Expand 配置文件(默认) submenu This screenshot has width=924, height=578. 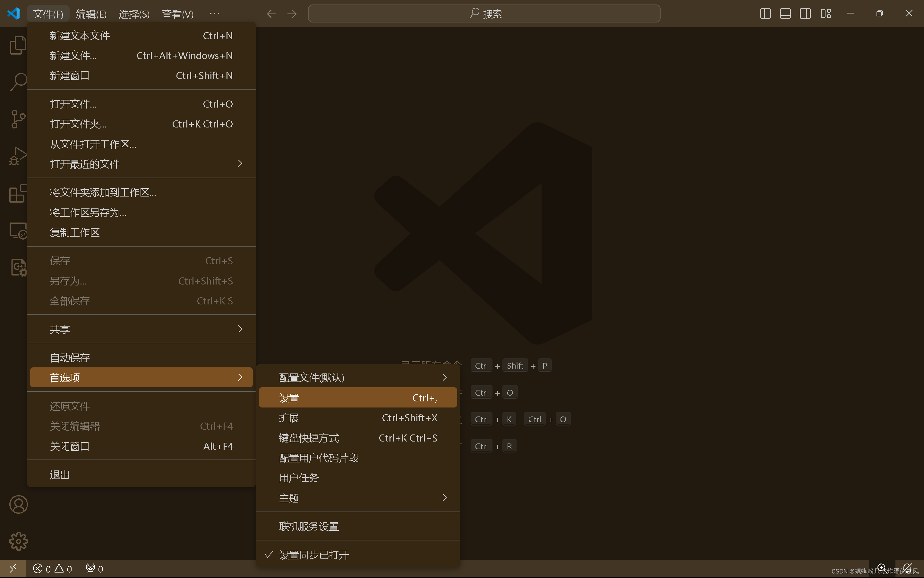(358, 378)
